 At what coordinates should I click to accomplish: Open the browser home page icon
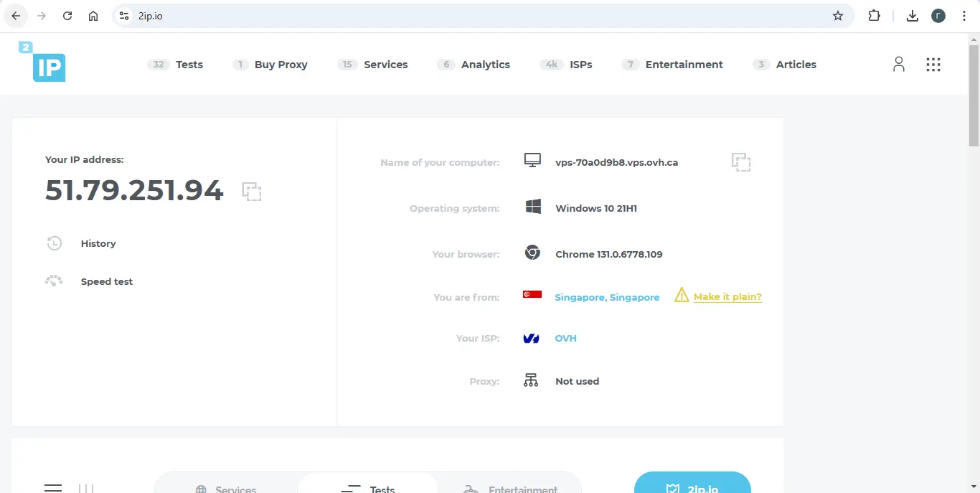pyautogui.click(x=93, y=16)
